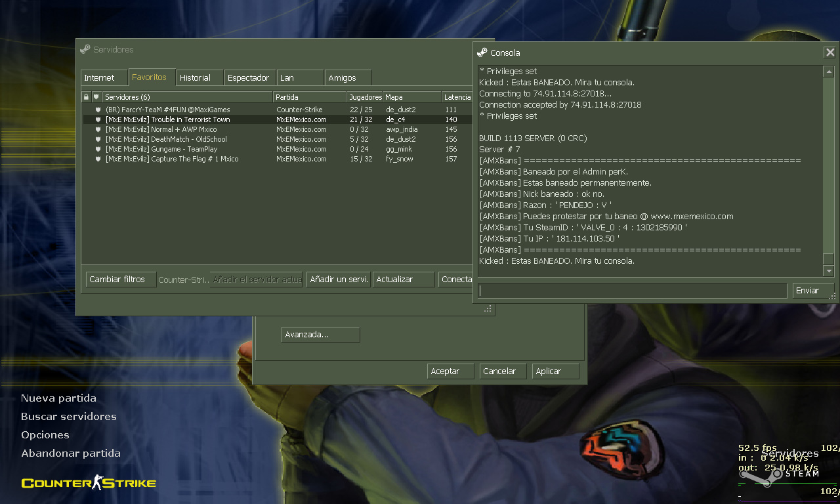Click the Steam icon in Servidores title bar
The height and width of the screenshot is (504, 840).
(x=85, y=49)
